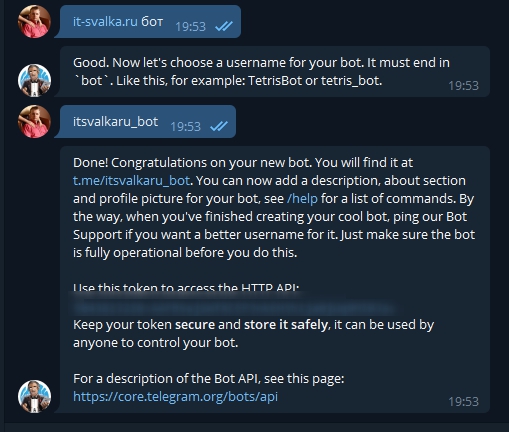This screenshot has width=509, height=432.
Task: Click the 'Keep your token secure' paragraph
Action: point(253,334)
